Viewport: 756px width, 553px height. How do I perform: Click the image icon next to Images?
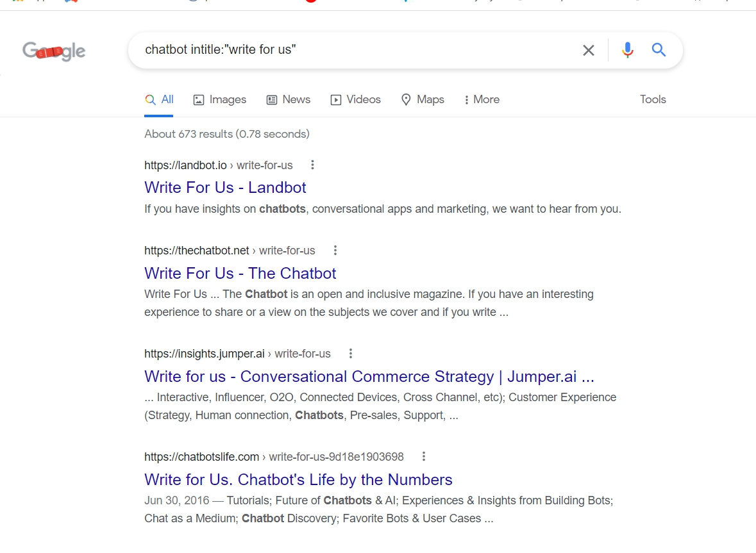pos(197,99)
